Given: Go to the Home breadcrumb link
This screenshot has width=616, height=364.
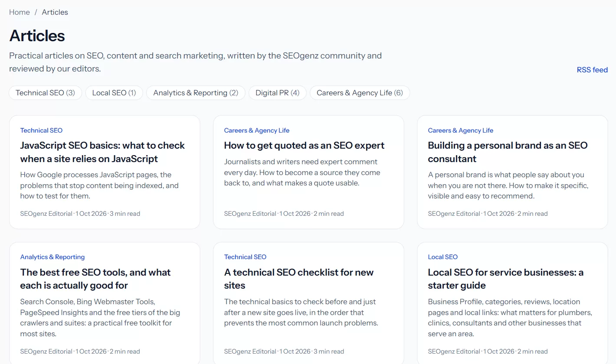Looking at the screenshot, I should 20,12.
